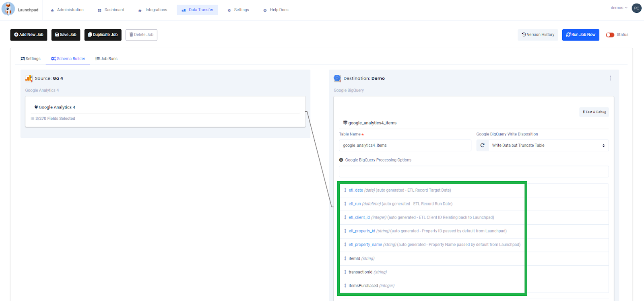Screen dimensions: 644x301
Task: Focus the Table Name input field
Action: pyautogui.click(x=405, y=145)
